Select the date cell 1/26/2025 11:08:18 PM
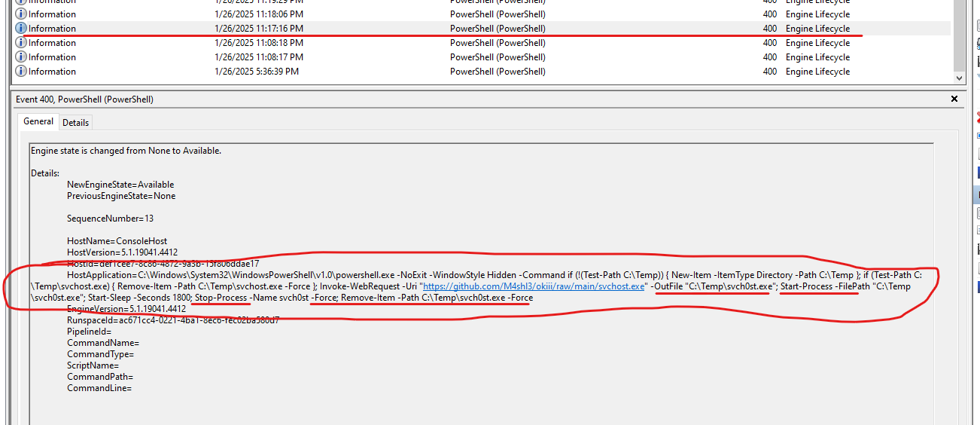 259,43
